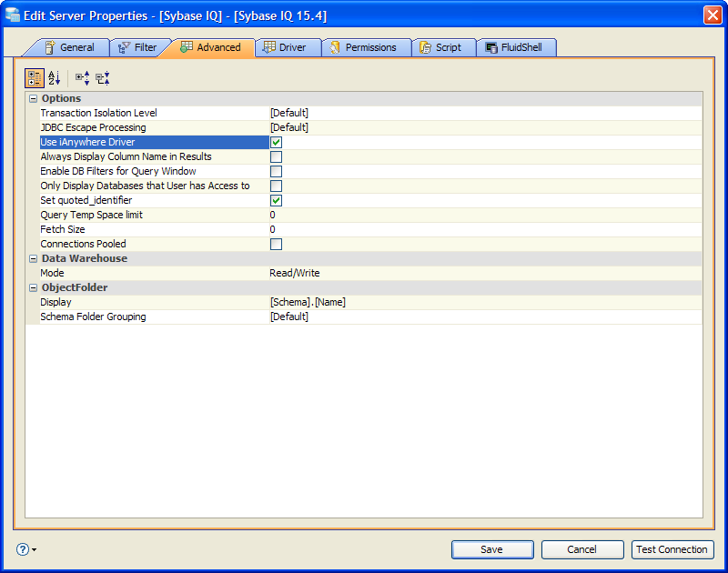Viewport: 728px width, 573px height.
Task: Open the help dropdown arrow
Action: tap(35, 549)
